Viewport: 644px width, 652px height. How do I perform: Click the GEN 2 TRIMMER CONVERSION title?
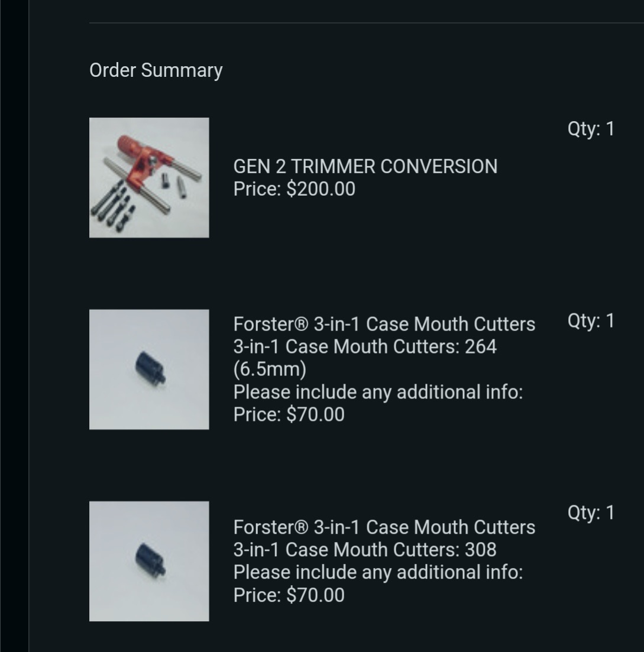click(x=365, y=166)
